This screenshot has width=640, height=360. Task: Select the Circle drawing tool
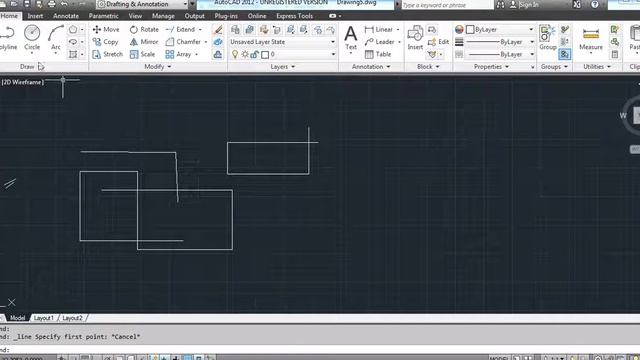[32, 38]
